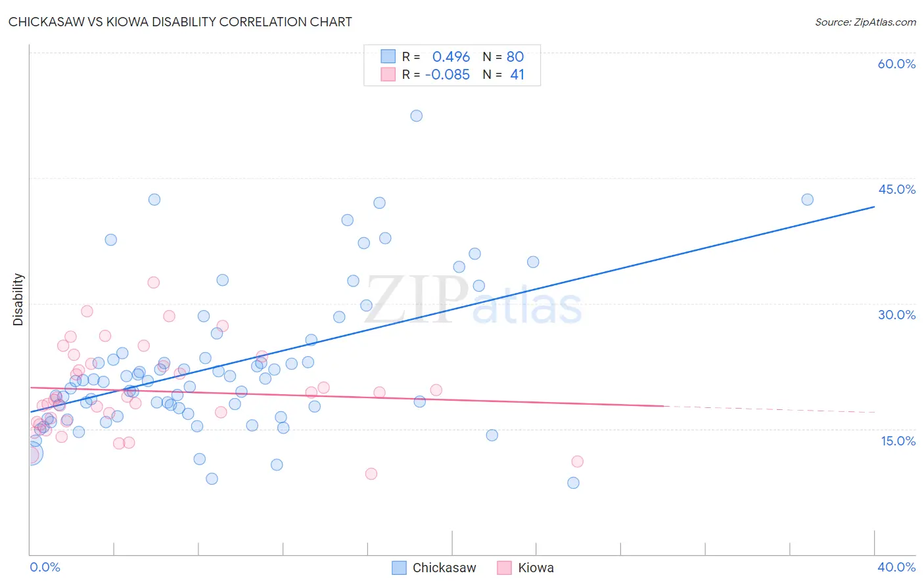
Task: Click the highest blue data point near 52%
Action: click(x=416, y=116)
